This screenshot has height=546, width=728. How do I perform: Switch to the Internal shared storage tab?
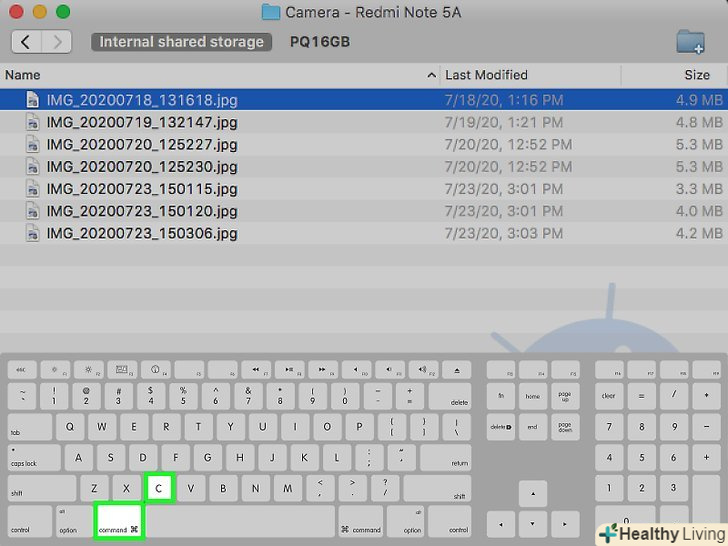point(181,42)
